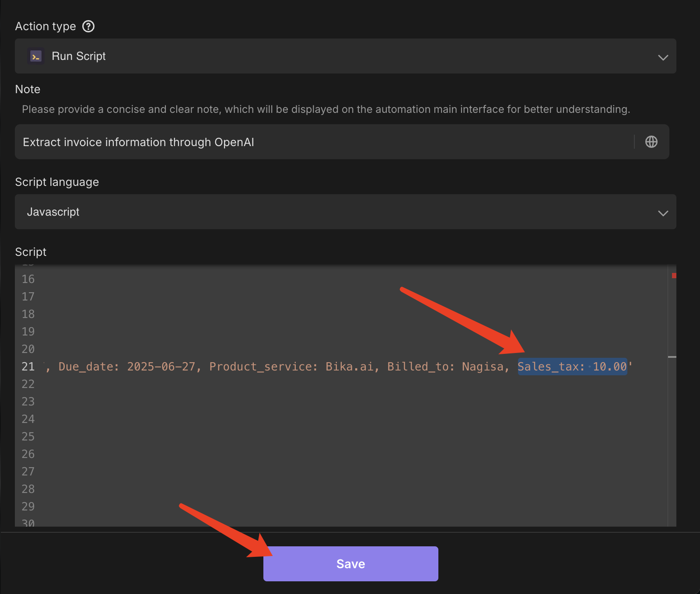Open the Action type dropdown showing Run Script

pyautogui.click(x=346, y=56)
